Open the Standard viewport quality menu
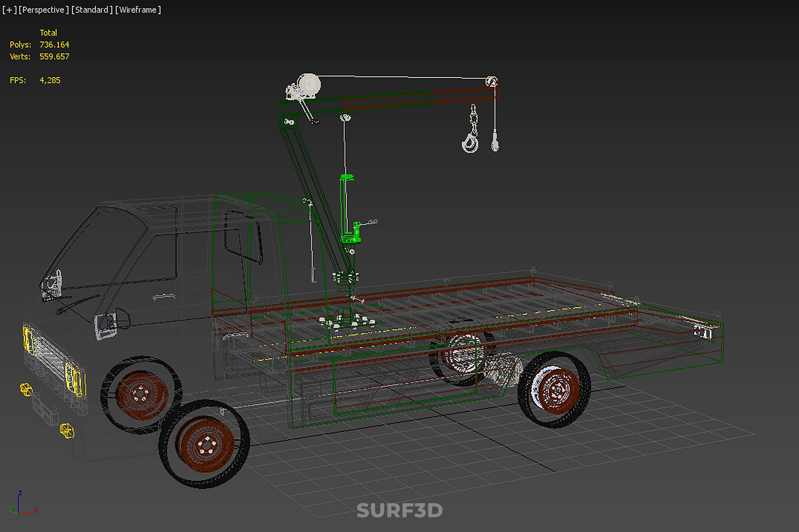The width and height of the screenshot is (799, 532). (x=92, y=10)
